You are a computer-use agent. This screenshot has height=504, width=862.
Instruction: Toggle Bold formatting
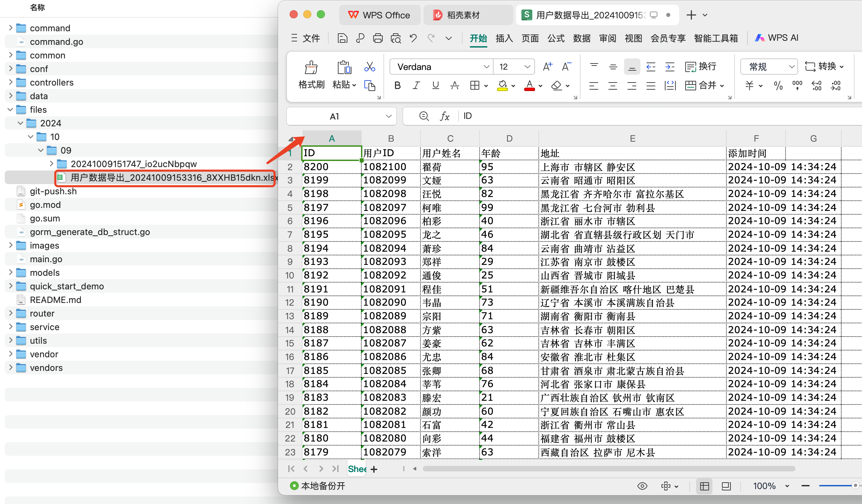(x=397, y=86)
